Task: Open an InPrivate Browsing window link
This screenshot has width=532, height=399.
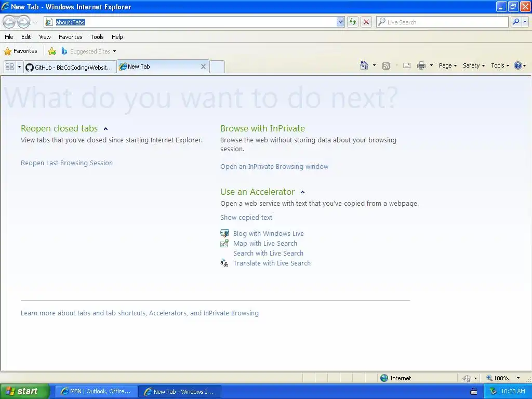Action: (274, 167)
